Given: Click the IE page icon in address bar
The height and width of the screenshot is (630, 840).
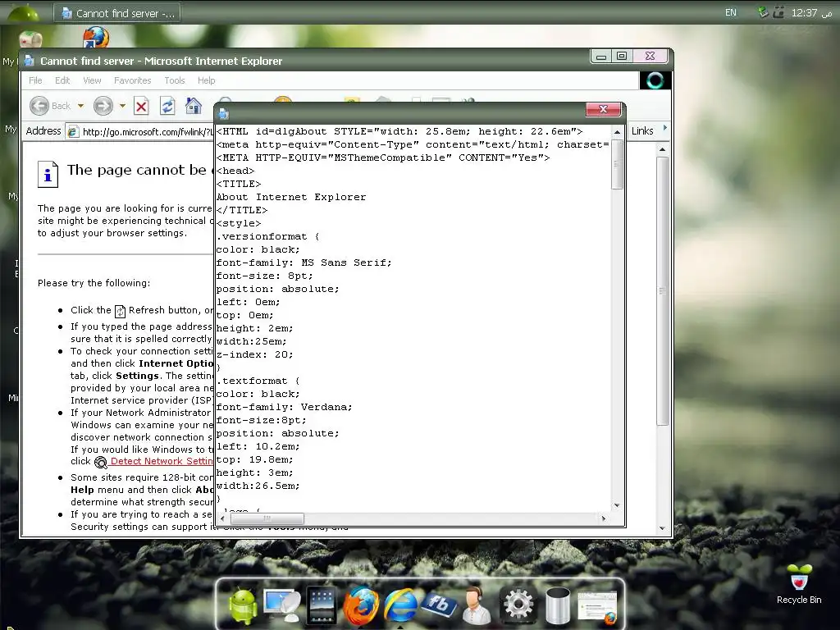Looking at the screenshot, I should (x=73, y=131).
